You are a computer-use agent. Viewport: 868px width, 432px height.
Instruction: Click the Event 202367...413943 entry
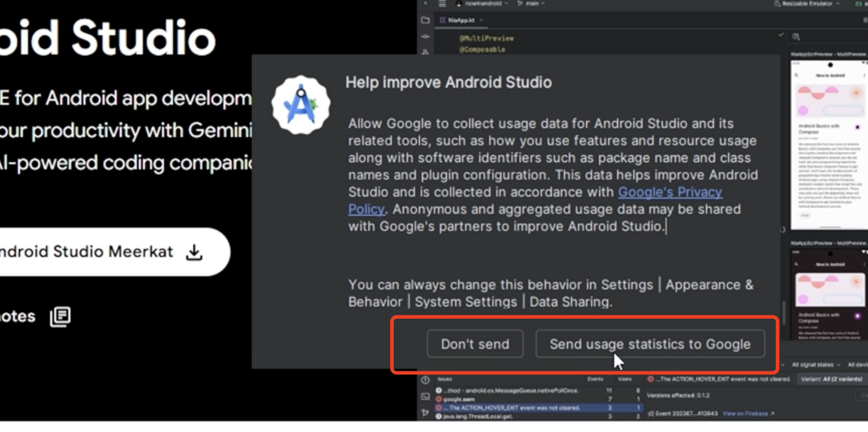tap(683, 413)
